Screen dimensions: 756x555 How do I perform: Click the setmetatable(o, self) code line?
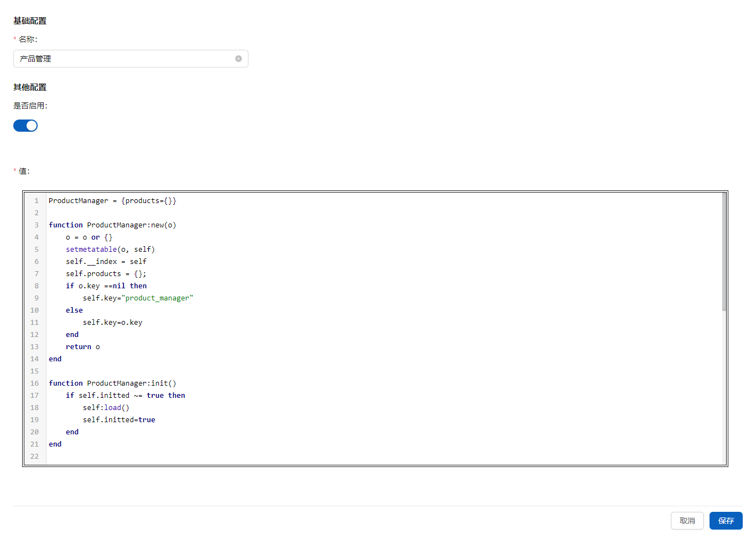click(x=110, y=250)
